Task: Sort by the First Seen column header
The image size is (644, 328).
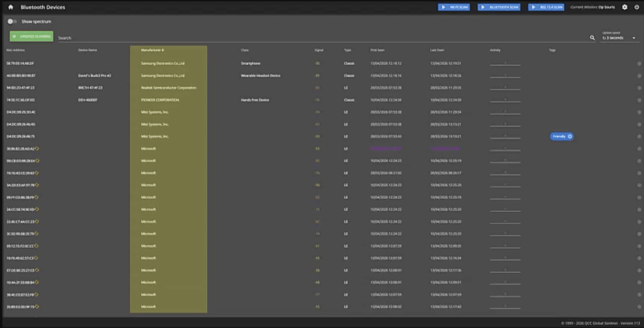Action: [x=377, y=50]
